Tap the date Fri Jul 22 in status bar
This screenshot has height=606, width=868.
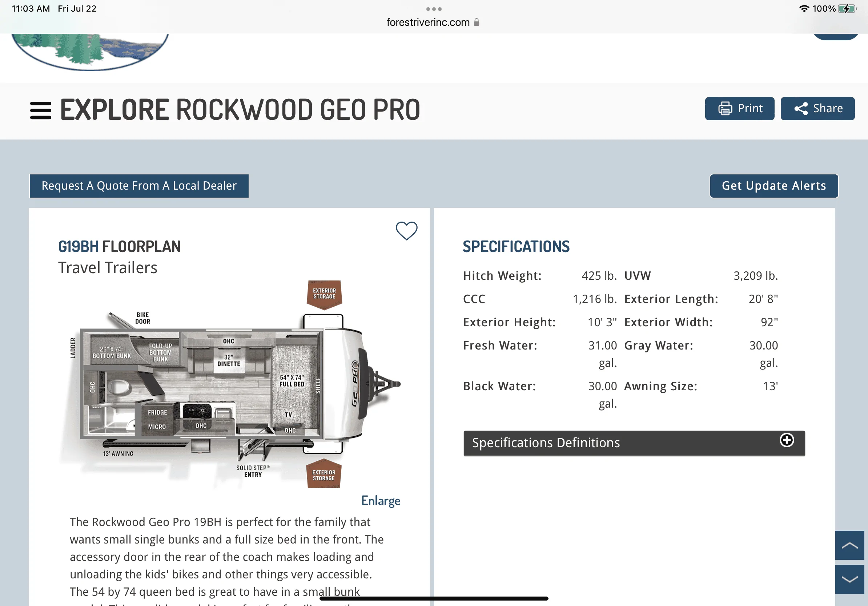77,8
